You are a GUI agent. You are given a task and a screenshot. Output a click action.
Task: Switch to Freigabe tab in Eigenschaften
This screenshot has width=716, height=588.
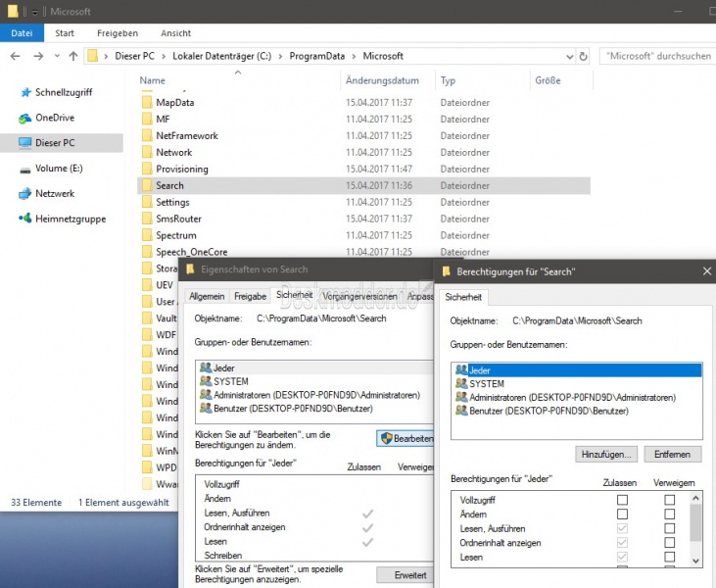pyautogui.click(x=250, y=297)
